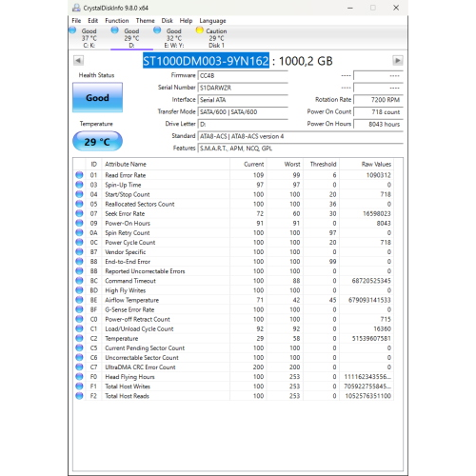Click status icon of High Fly Writes row
Image resolution: width=476 pixels, height=476 pixels.
pos(79,290)
